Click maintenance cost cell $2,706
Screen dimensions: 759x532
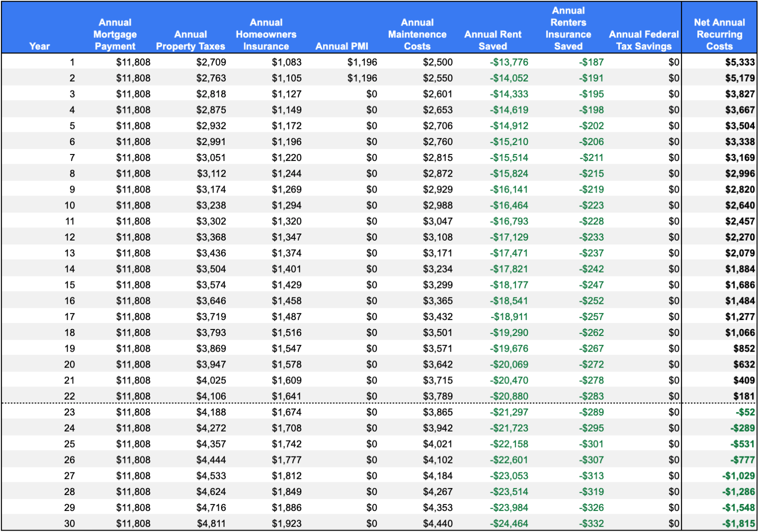coord(438,126)
